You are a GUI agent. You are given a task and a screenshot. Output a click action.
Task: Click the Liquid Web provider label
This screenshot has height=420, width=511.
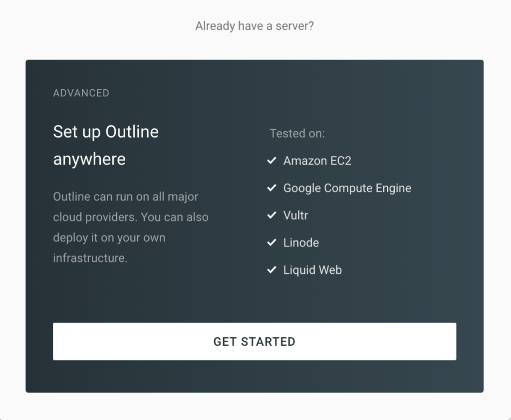312,270
